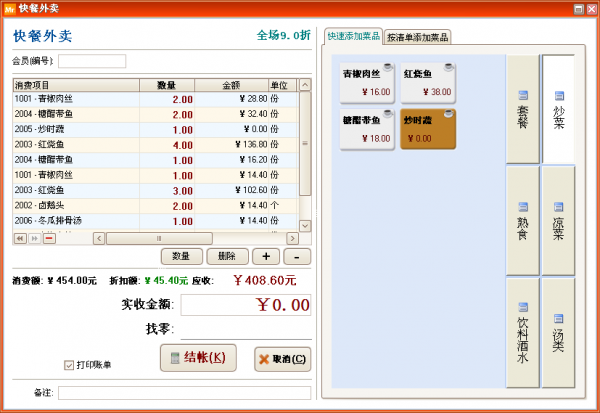Open the 熟食 category
Viewport: 600px width, 413px height.
pos(523,220)
